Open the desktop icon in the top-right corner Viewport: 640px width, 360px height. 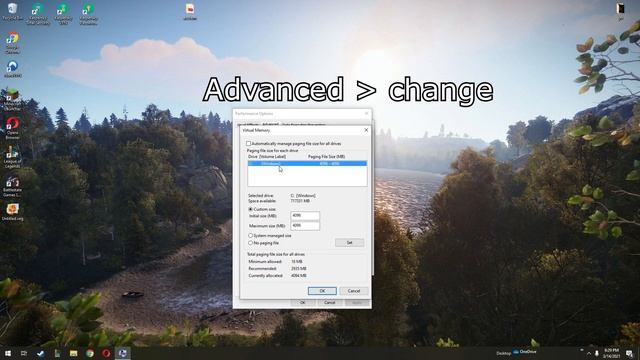coord(620,11)
